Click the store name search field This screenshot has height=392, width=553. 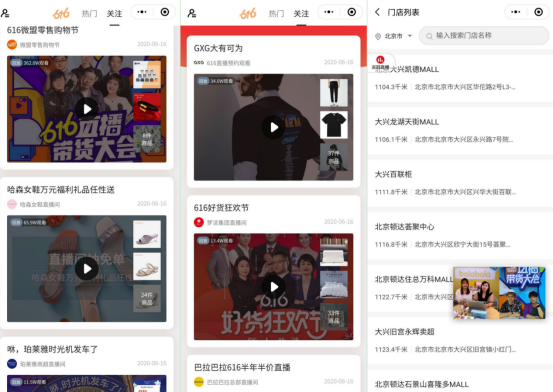[x=484, y=36]
